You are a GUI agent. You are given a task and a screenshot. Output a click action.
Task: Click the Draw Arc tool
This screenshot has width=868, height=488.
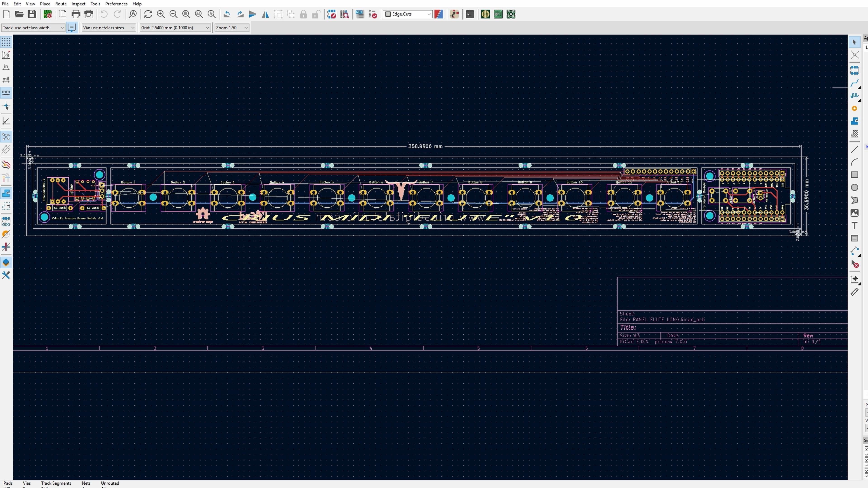coord(854,162)
